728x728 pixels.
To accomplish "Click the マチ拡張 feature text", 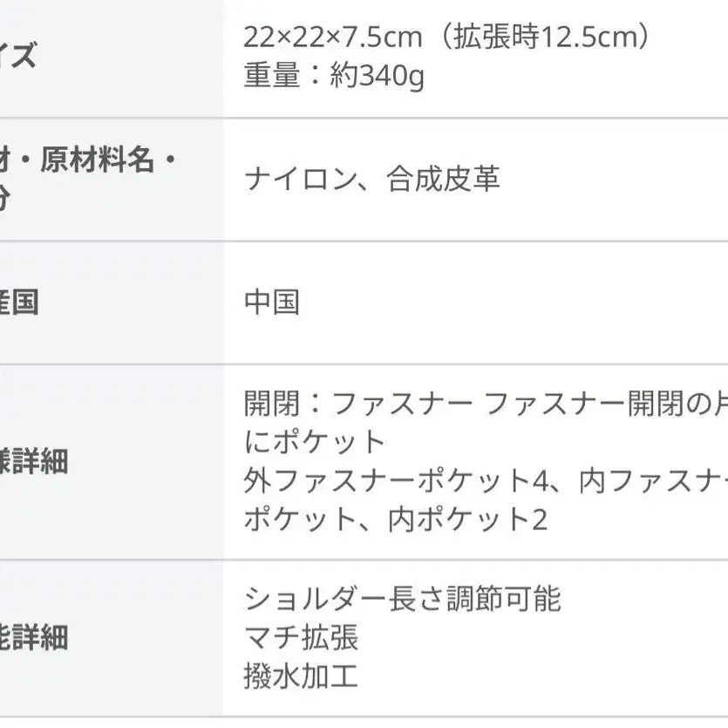I will tap(302, 637).
